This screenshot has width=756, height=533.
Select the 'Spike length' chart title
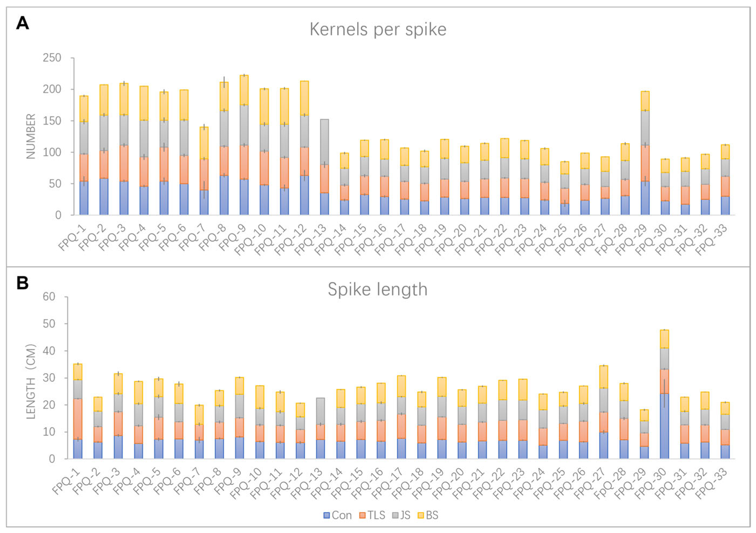[x=378, y=290]
